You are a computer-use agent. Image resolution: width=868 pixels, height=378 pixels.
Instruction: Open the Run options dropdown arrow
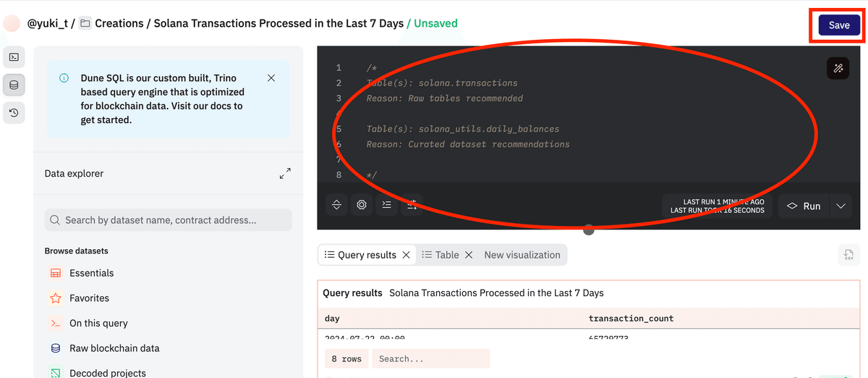click(x=841, y=206)
